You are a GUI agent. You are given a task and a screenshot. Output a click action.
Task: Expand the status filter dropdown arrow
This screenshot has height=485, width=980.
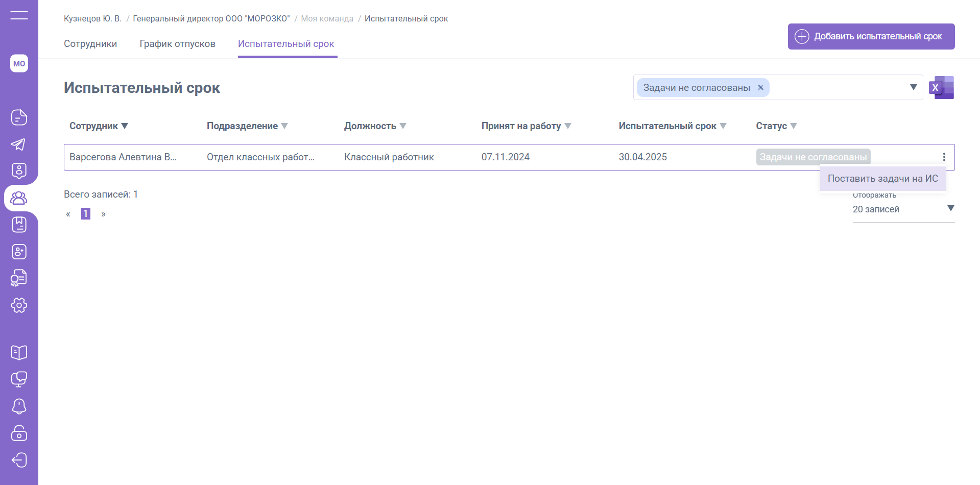coord(913,87)
